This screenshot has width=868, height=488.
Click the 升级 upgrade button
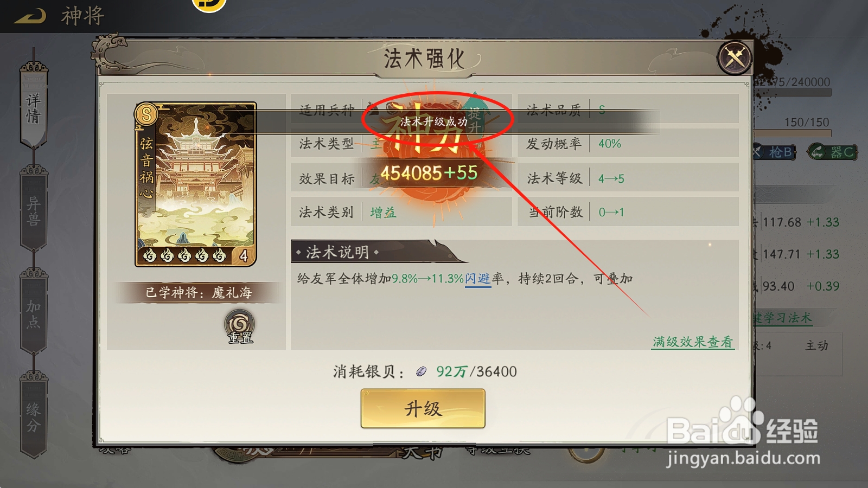(x=423, y=408)
